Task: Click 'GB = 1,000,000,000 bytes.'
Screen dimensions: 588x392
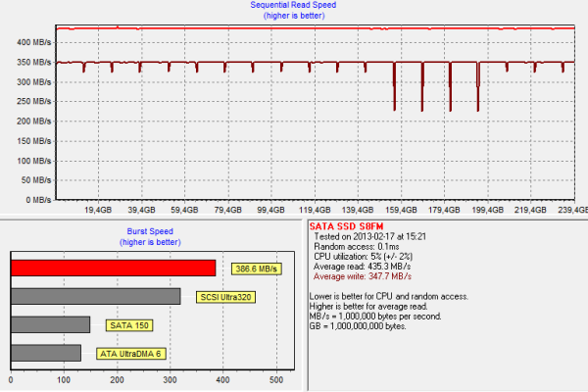Action: click(x=358, y=326)
